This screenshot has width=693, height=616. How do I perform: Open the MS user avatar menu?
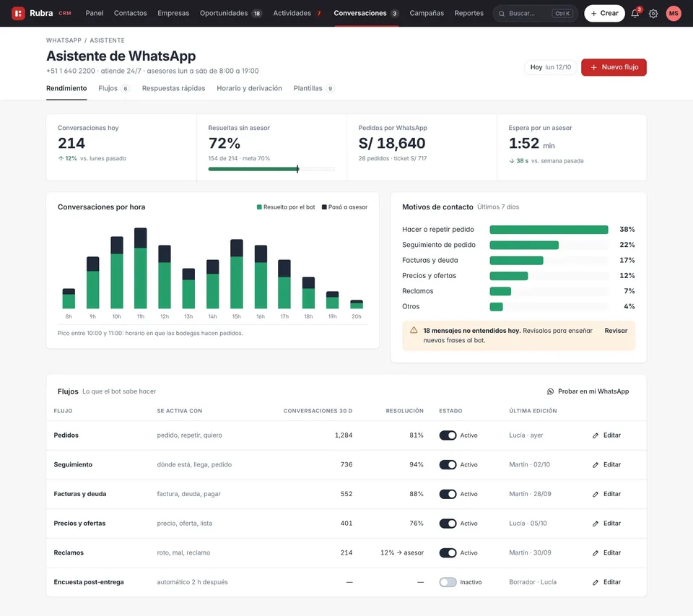(x=674, y=13)
